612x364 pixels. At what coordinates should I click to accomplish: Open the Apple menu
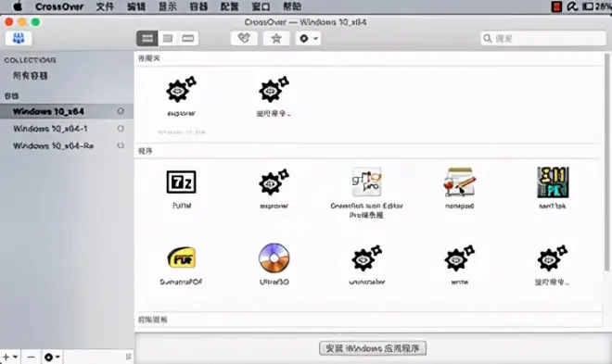click(18, 6)
